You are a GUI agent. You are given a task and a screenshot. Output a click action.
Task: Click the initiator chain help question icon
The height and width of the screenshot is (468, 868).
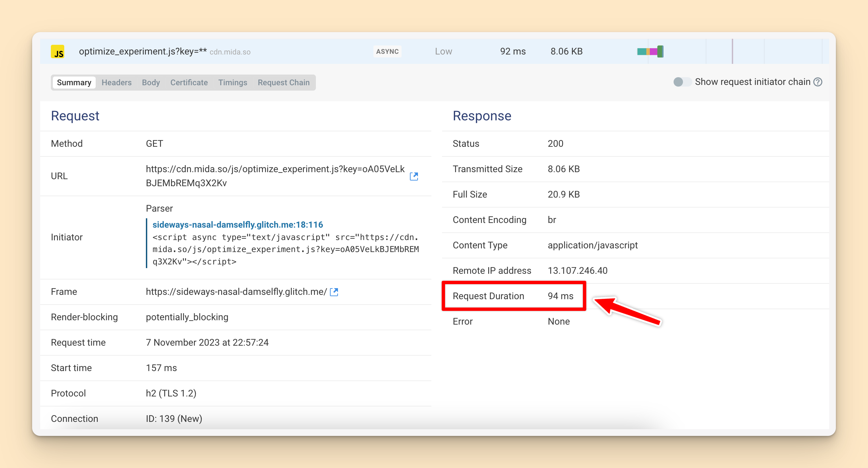click(818, 82)
